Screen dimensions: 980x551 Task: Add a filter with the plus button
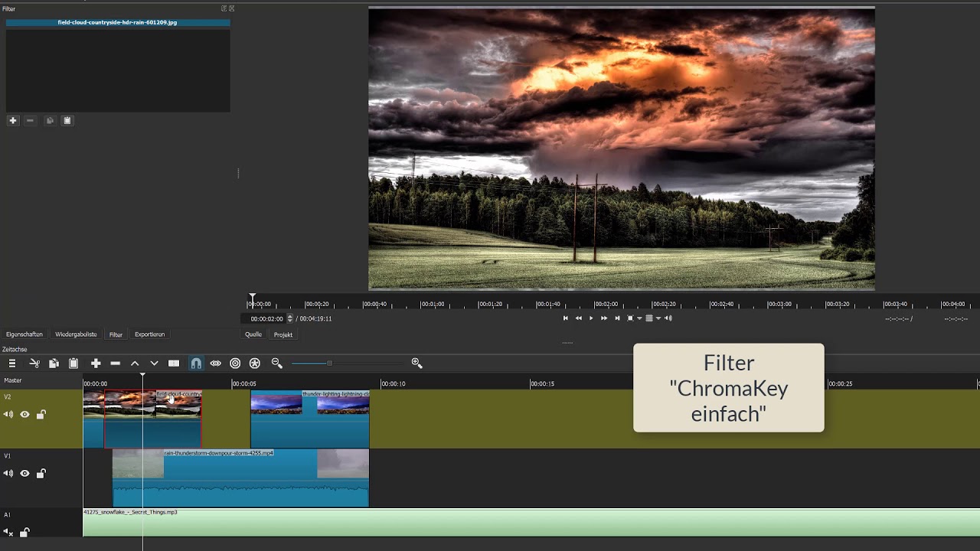[x=13, y=120]
